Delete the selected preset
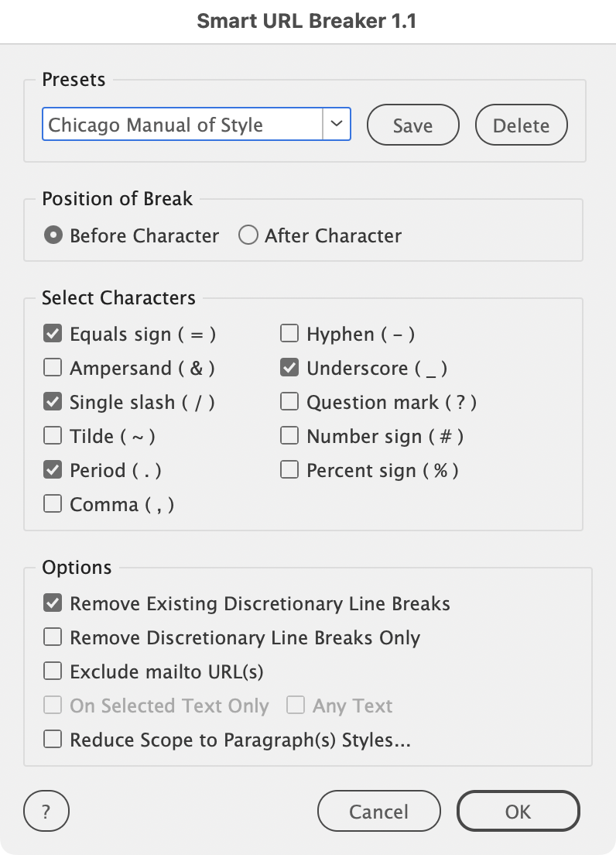 (521, 125)
